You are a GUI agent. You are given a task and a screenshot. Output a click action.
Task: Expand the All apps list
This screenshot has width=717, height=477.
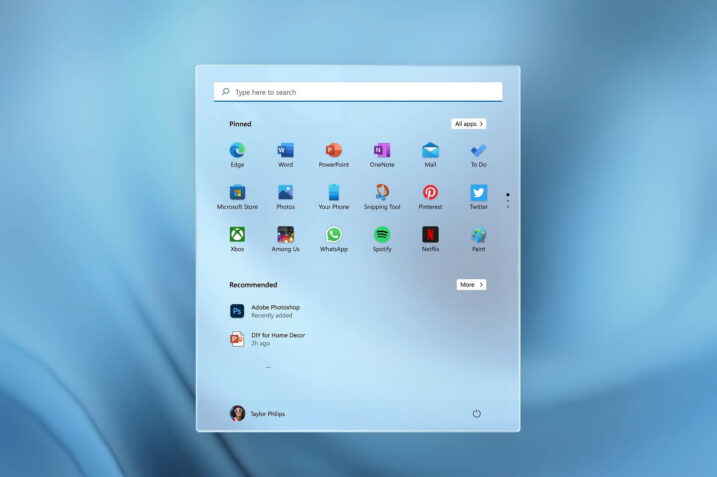tap(468, 124)
